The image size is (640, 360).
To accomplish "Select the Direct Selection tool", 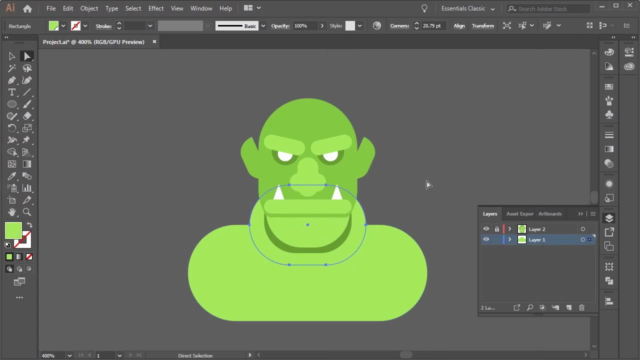I will 27,56.
